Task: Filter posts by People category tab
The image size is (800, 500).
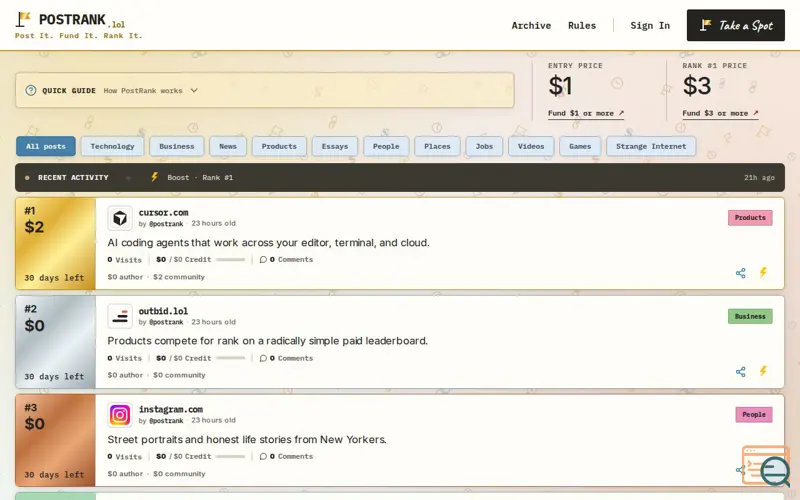Action: coord(386,146)
